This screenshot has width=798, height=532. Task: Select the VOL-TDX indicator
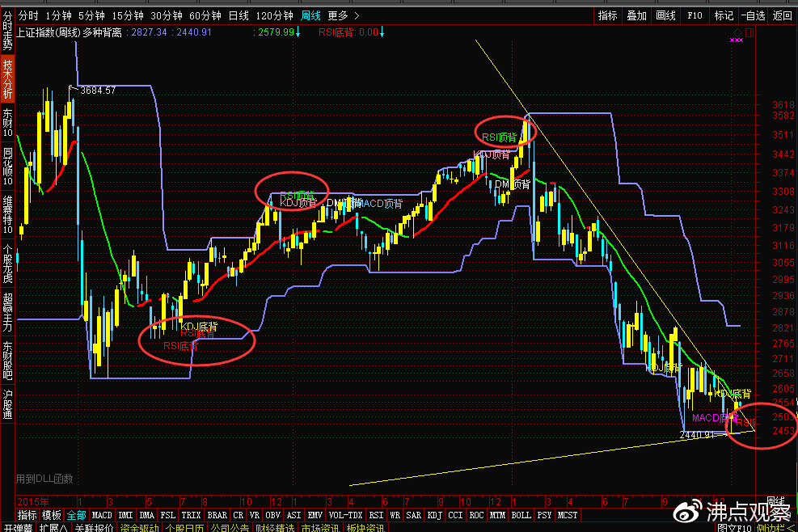coord(345,515)
